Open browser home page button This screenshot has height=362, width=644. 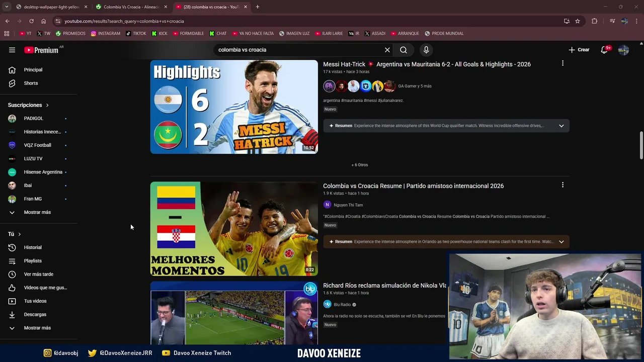coord(43,21)
